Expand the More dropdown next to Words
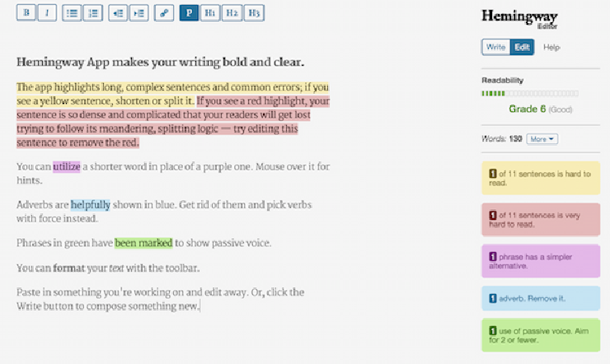Image resolution: width=610 pixels, height=364 pixels. [542, 138]
